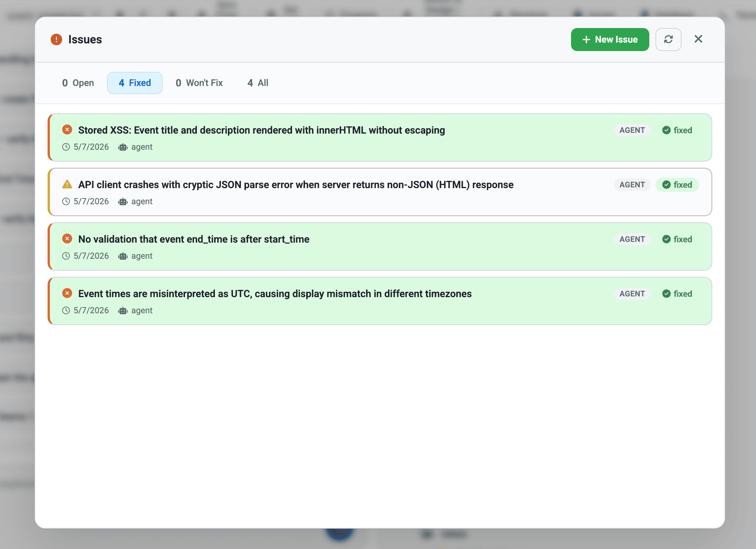Click the orange Issues alert icon
This screenshot has height=549, width=756.
[x=56, y=40]
